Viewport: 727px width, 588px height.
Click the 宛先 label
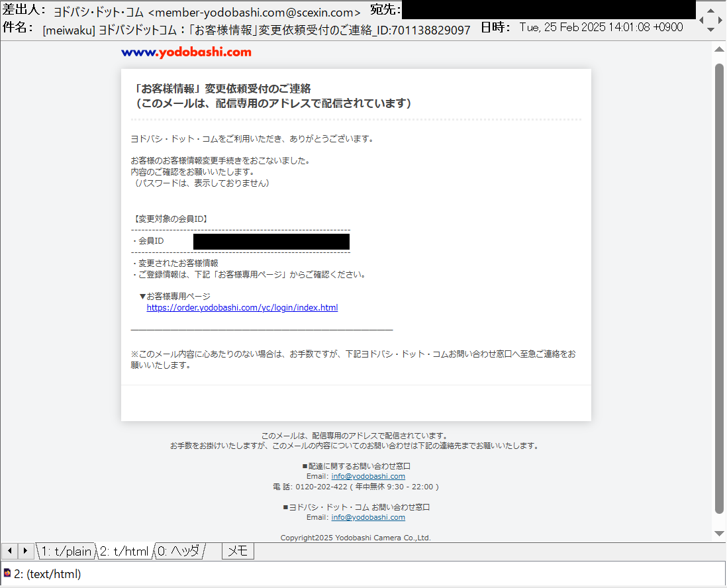[385, 10]
